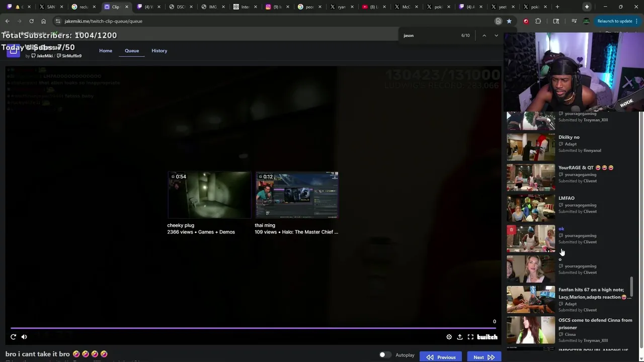
Task: Switch to the Instagram tab
Action: (x=278, y=7)
